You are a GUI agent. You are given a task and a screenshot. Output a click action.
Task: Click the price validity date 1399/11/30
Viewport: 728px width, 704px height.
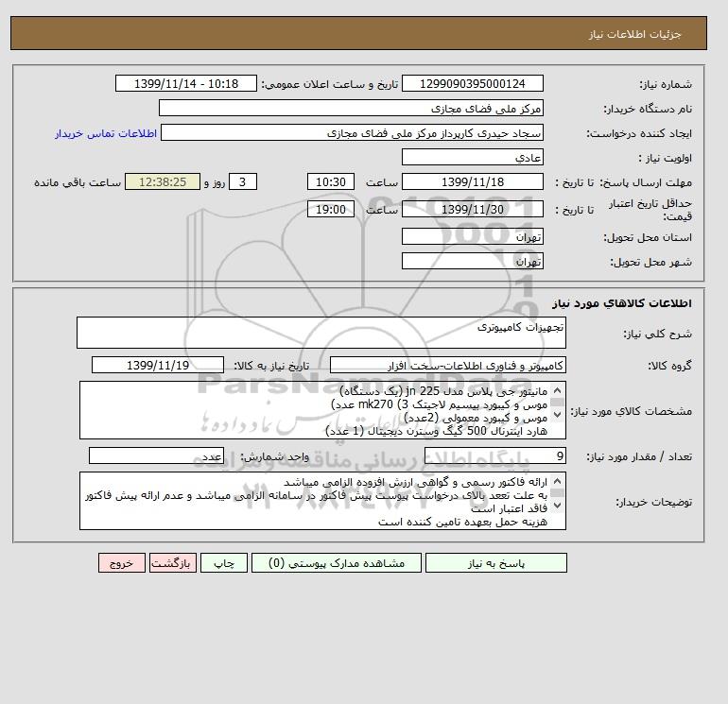472,209
